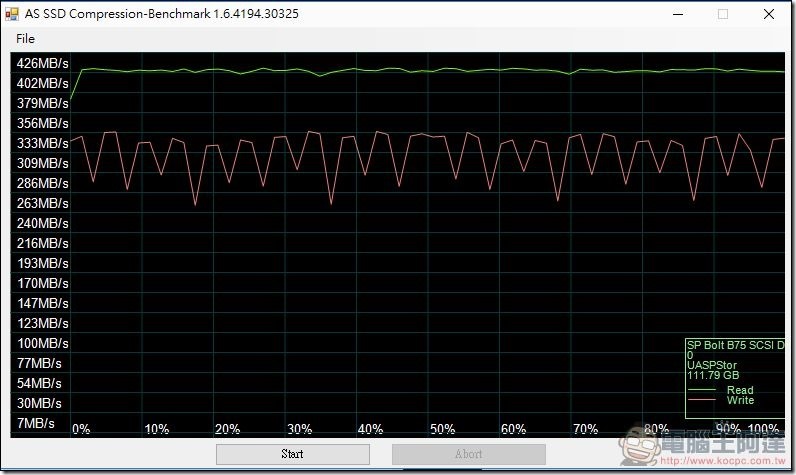This screenshot has width=796, height=475.
Task: Click the SP Bolt B75 SCSI drive name
Action: [736, 346]
